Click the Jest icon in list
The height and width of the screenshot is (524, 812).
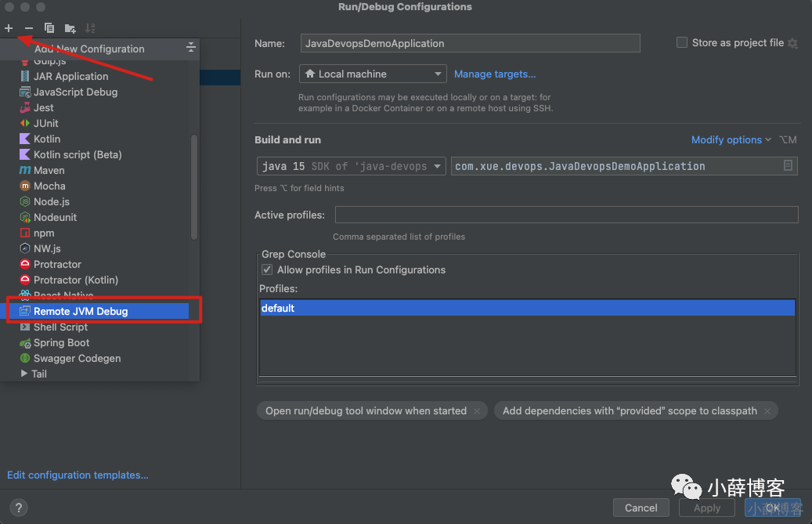(25, 108)
